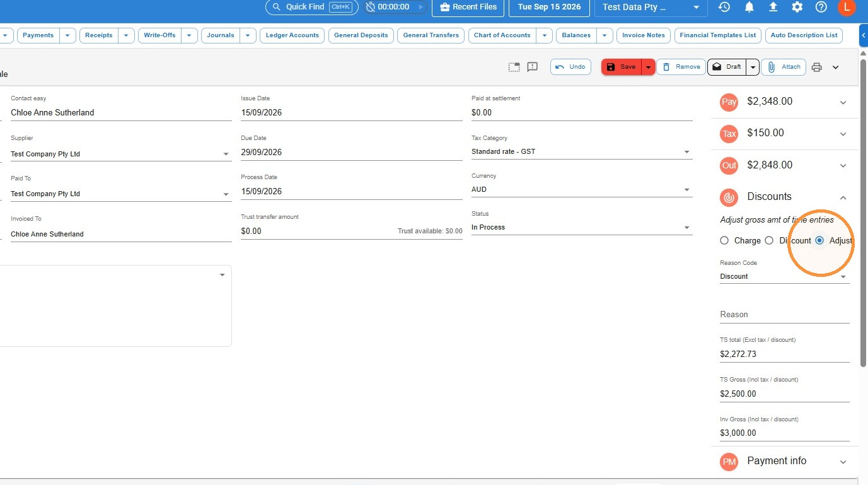Open Draft options dropdown arrow
The width and height of the screenshot is (868, 485).
[x=753, y=67]
